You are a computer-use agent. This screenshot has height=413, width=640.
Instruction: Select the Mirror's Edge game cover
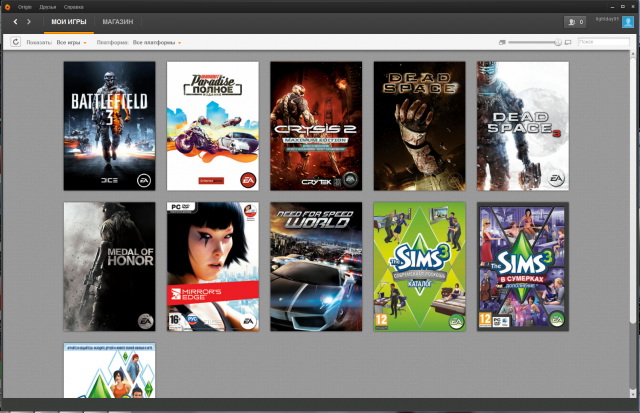click(213, 266)
